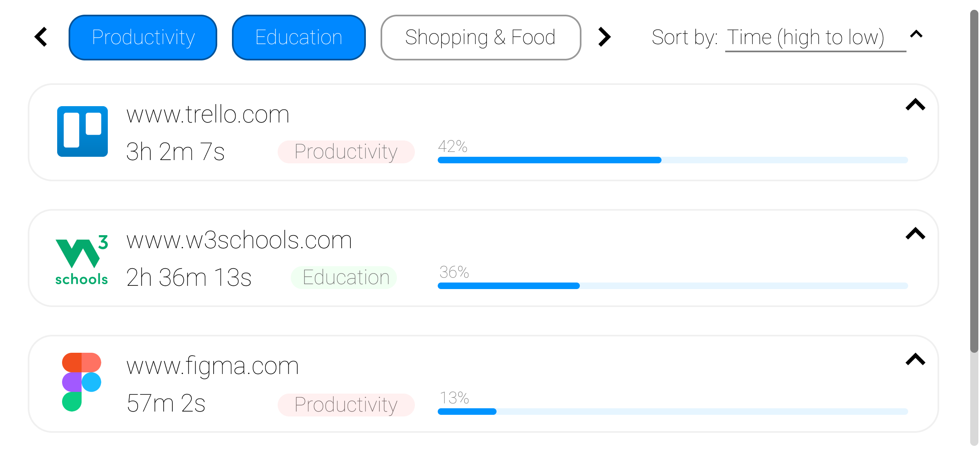Viewport: 980px width, 454px height.
Task: Collapse the www.trello.com card
Action: point(915,105)
